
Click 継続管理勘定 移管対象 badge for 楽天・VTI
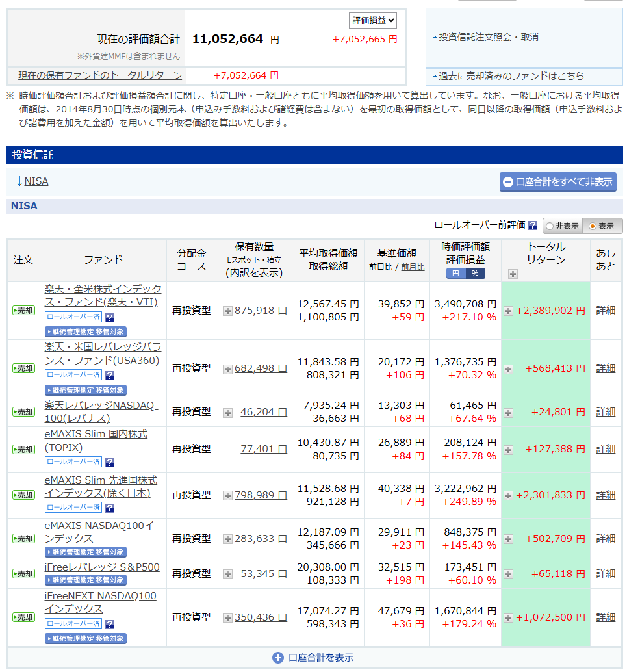pyautogui.click(x=86, y=331)
